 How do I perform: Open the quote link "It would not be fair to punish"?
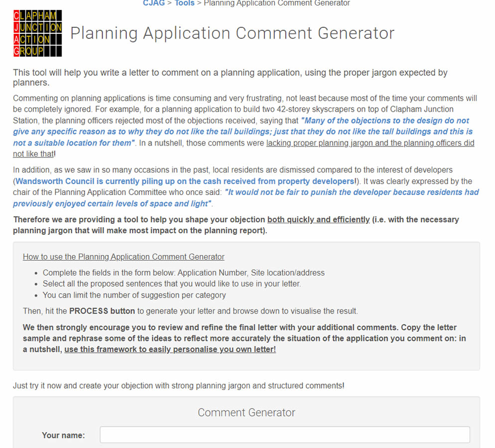(246, 198)
